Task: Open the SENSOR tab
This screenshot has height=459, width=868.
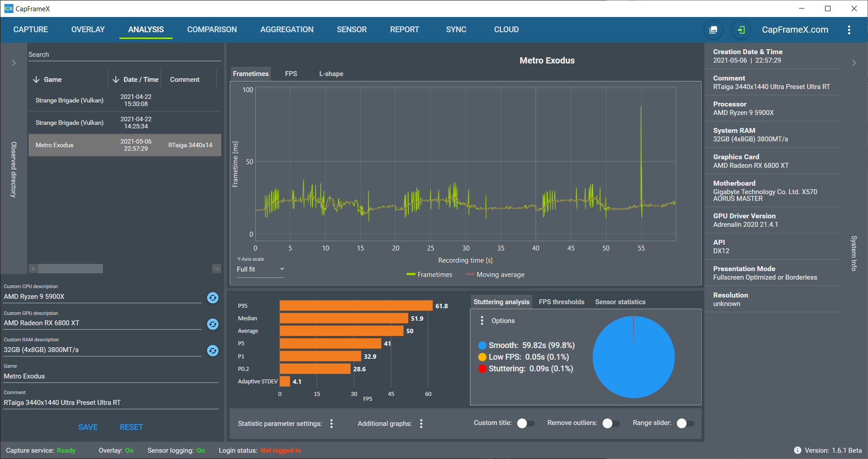Action: pyautogui.click(x=351, y=30)
